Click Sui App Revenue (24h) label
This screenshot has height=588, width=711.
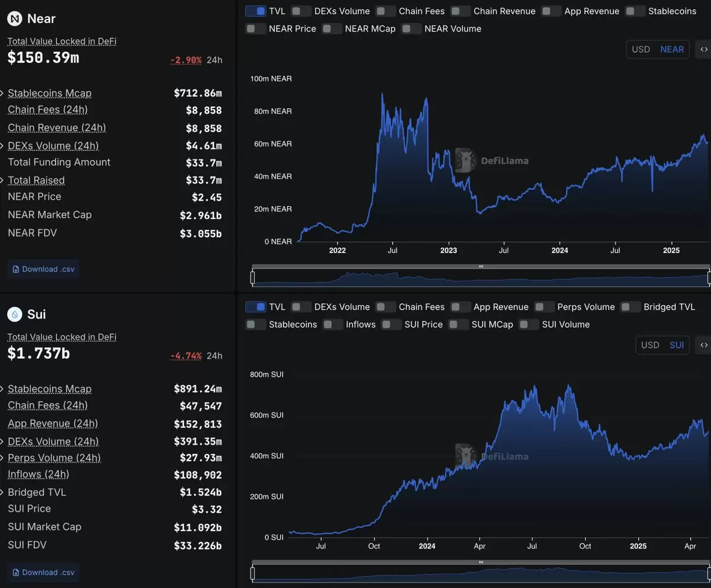point(53,424)
